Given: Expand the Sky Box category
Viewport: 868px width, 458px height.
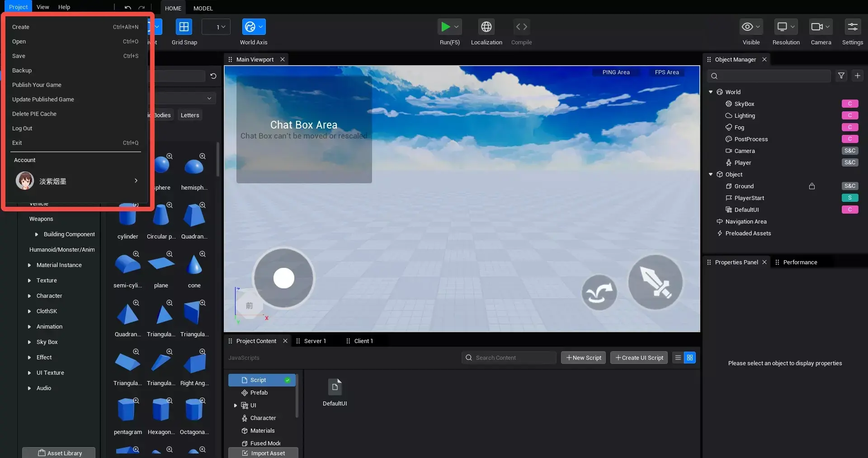Looking at the screenshot, I should point(29,342).
